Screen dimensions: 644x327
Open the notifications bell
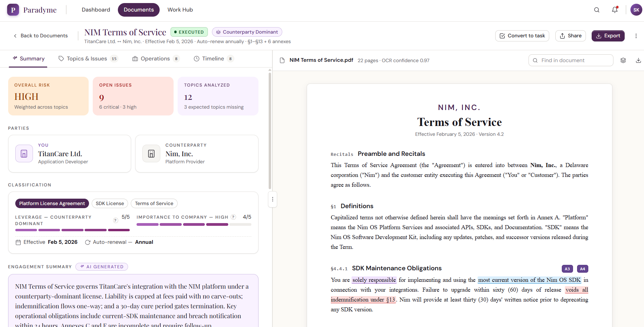tap(615, 10)
